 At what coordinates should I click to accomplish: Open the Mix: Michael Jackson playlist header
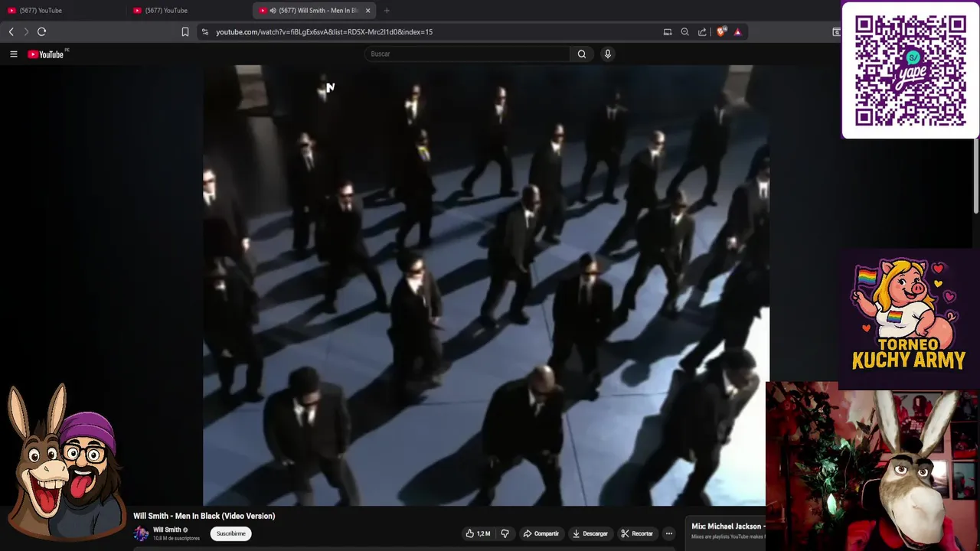click(727, 527)
